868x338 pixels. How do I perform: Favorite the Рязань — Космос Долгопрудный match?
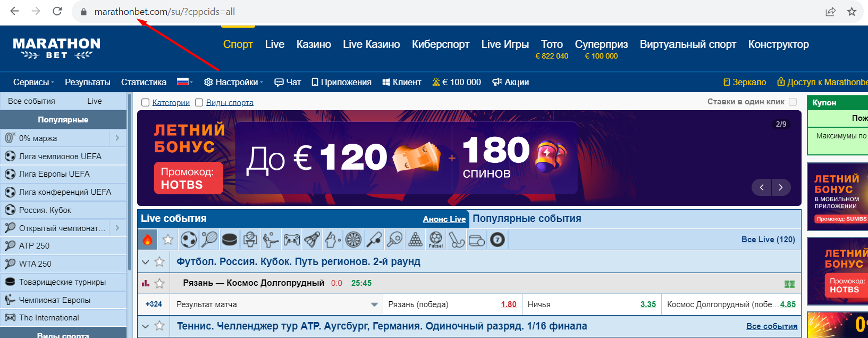pyautogui.click(x=159, y=283)
